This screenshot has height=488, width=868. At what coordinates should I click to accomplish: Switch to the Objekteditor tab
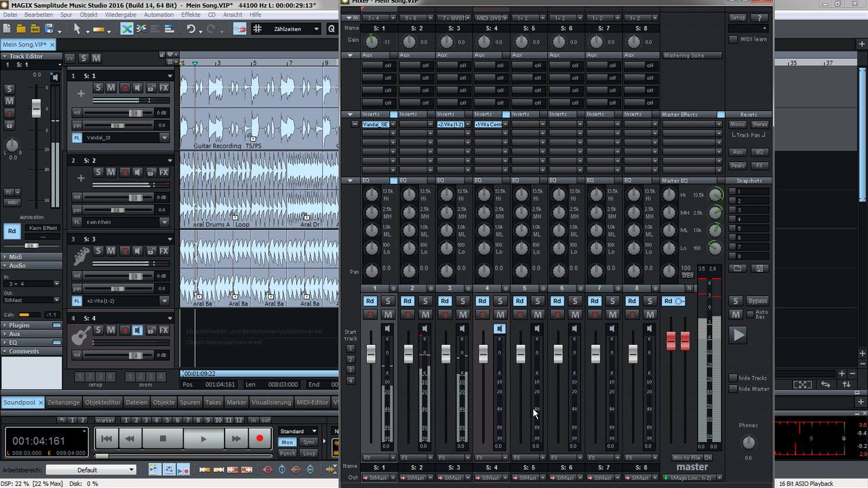coord(102,402)
